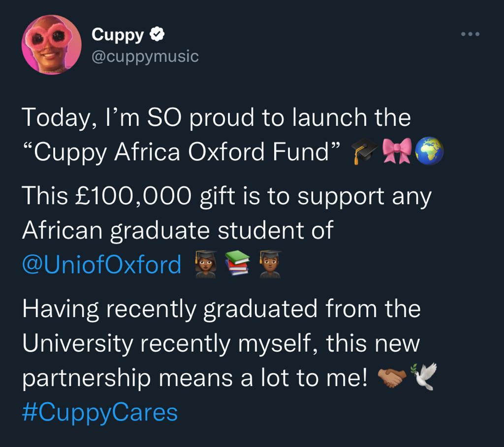Viewport: 504px width, 447px height.
Task: Click the £100,000 amount in the tweet
Action: [x=132, y=197]
